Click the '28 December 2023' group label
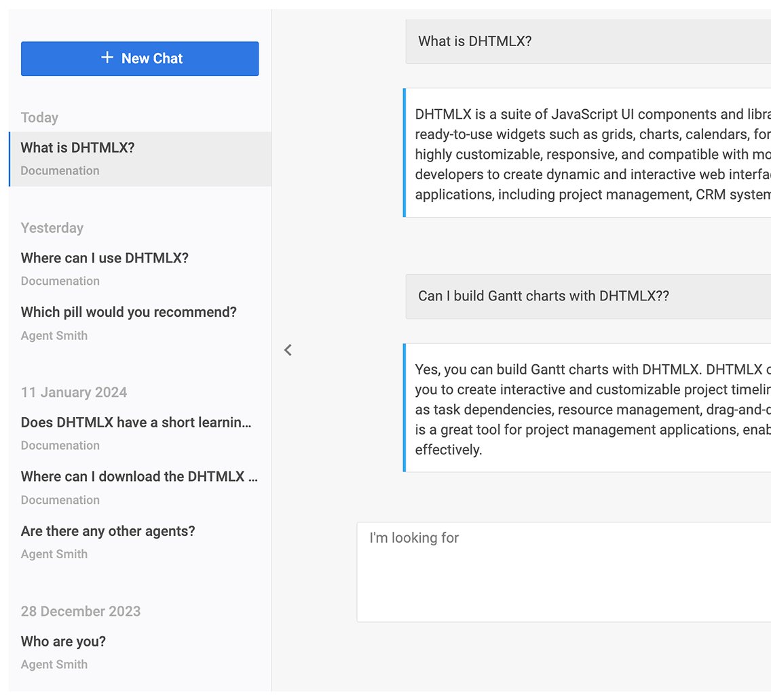This screenshot has height=700, width=771. pos(81,611)
